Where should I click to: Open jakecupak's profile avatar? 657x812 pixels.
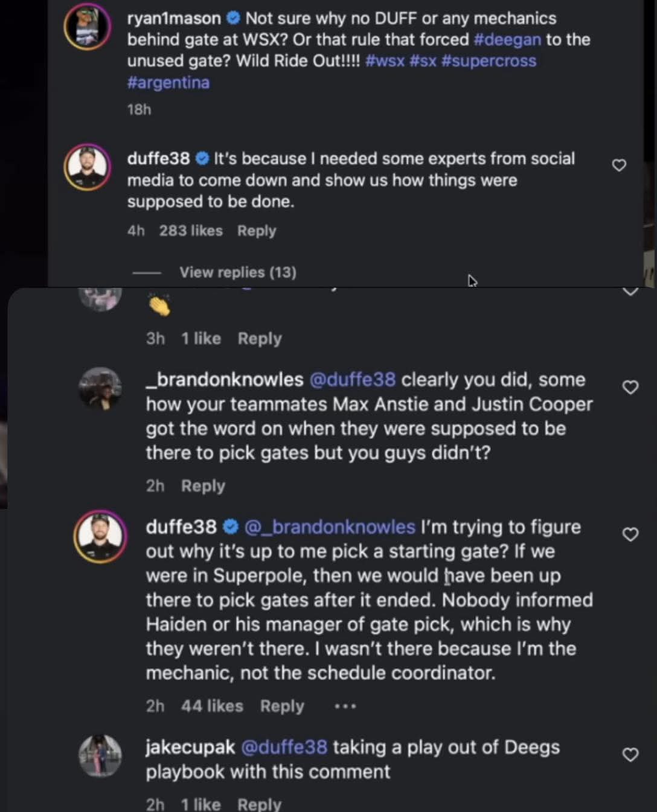point(100,755)
